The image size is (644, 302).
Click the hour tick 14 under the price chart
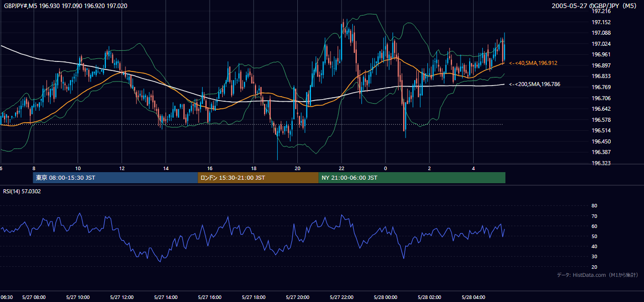tap(166, 168)
